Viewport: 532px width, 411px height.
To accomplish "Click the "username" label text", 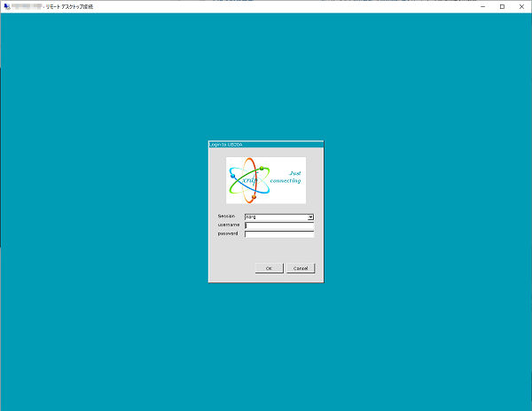I will pos(228,225).
